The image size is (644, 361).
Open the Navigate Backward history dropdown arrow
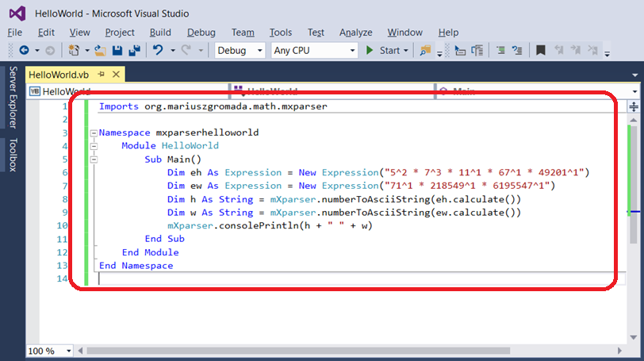(x=37, y=51)
